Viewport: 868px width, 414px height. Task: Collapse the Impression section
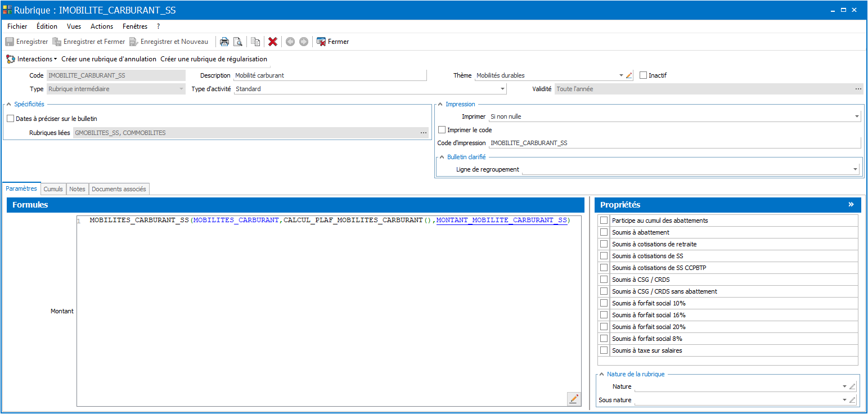pos(440,104)
